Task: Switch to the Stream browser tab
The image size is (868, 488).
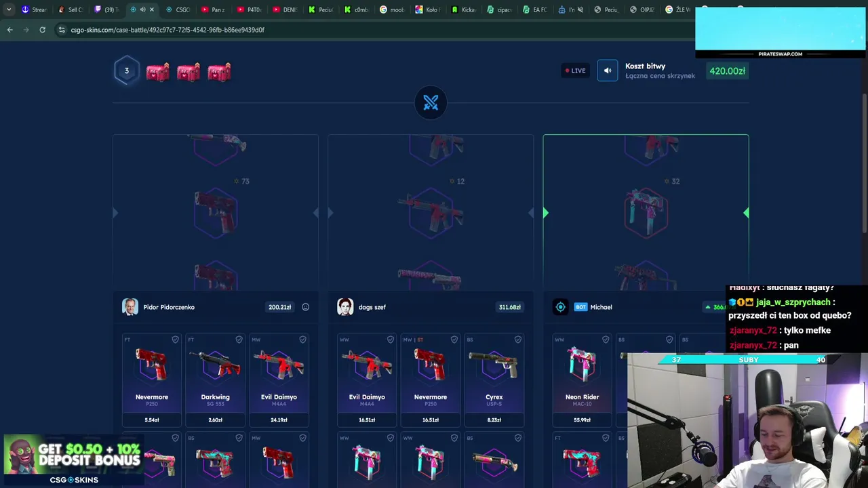Action: [34, 9]
